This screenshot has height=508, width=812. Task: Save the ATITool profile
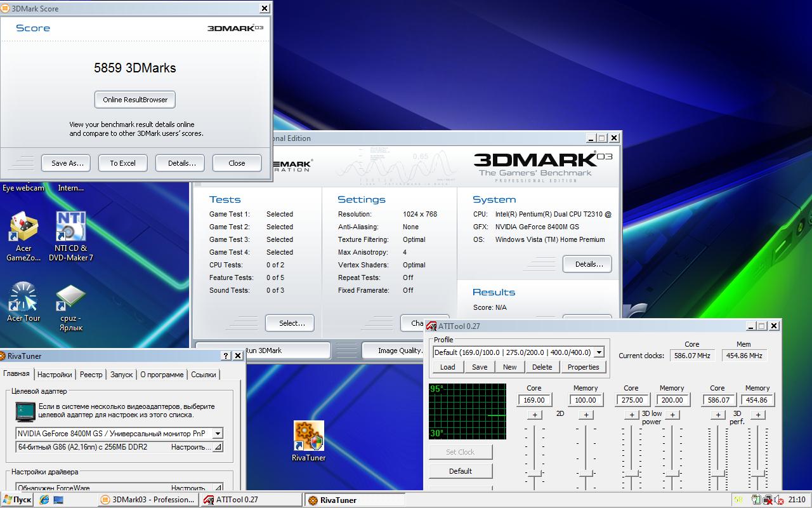[x=480, y=367]
